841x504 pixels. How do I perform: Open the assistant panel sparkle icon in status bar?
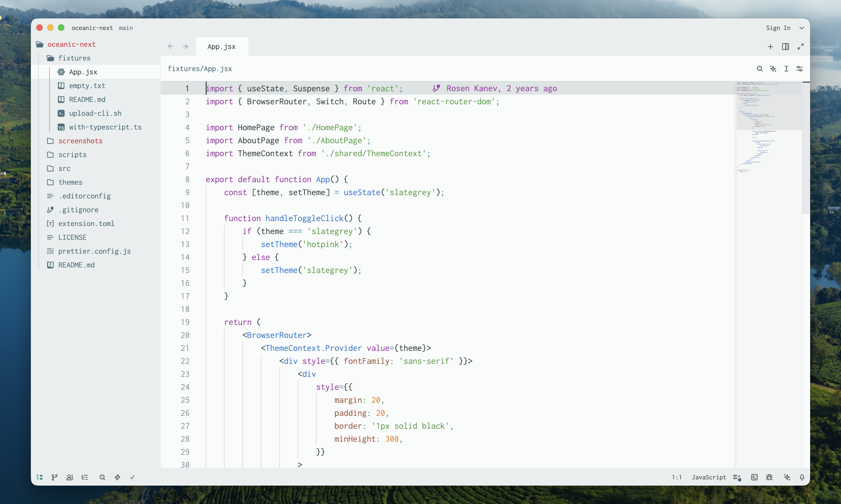click(x=787, y=477)
